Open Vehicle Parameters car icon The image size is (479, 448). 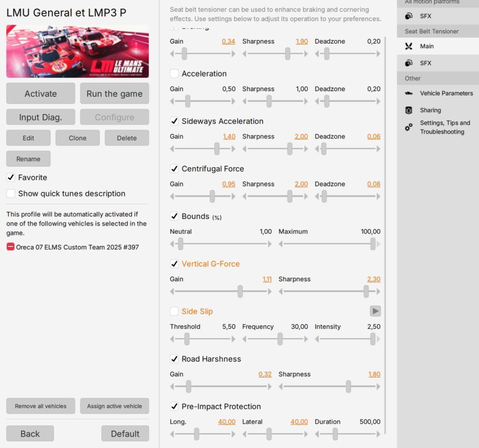pyautogui.click(x=409, y=94)
